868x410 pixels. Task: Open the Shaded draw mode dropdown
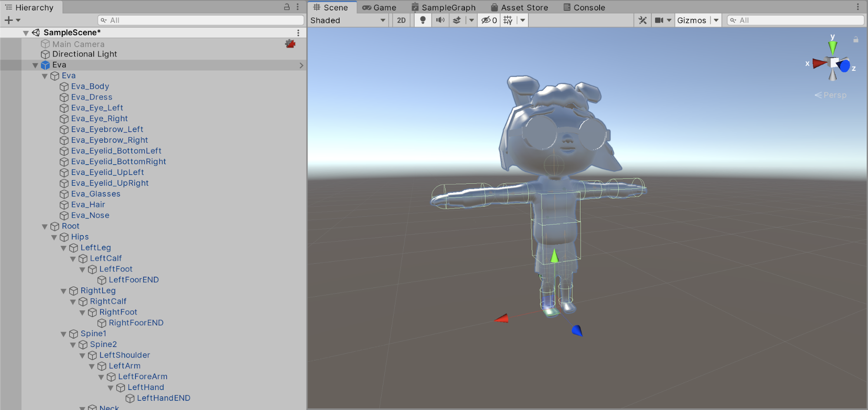coord(347,20)
